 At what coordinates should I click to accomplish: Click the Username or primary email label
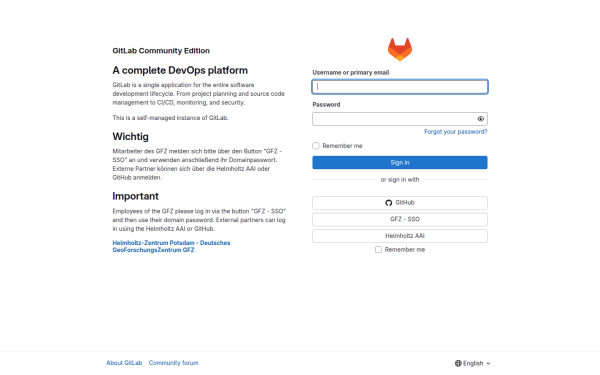point(351,73)
